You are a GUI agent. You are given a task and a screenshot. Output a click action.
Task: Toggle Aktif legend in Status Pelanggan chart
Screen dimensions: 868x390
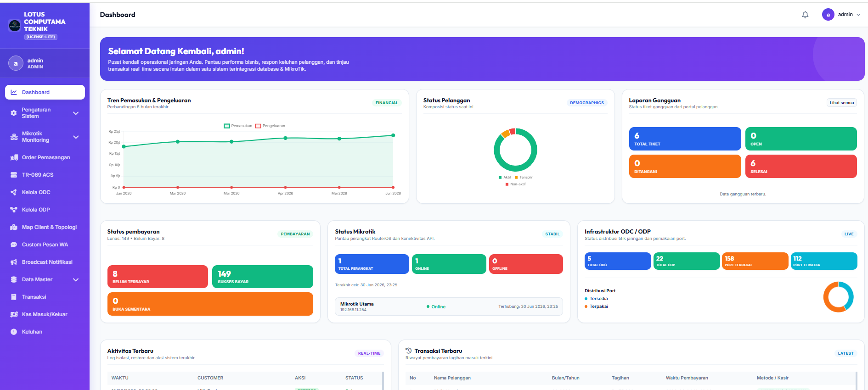pyautogui.click(x=505, y=177)
